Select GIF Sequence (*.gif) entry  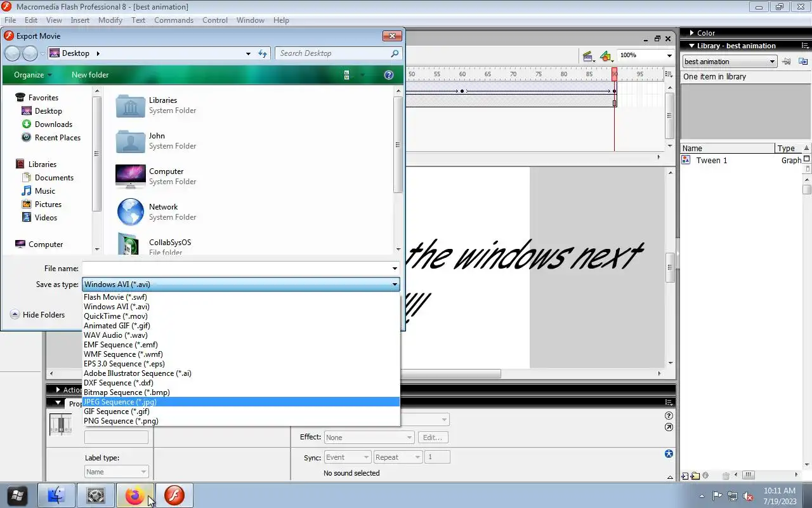pyautogui.click(x=241, y=411)
